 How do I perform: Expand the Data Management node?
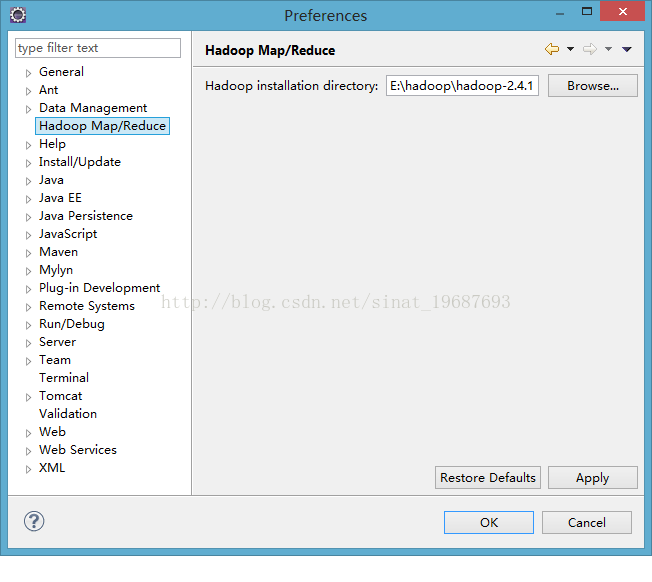click(x=28, y=109)
